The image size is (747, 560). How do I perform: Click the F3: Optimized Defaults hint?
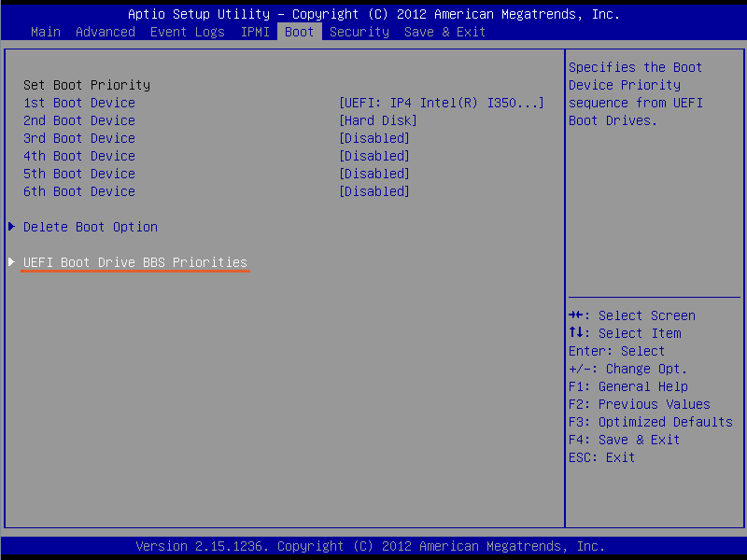point(650,422)
